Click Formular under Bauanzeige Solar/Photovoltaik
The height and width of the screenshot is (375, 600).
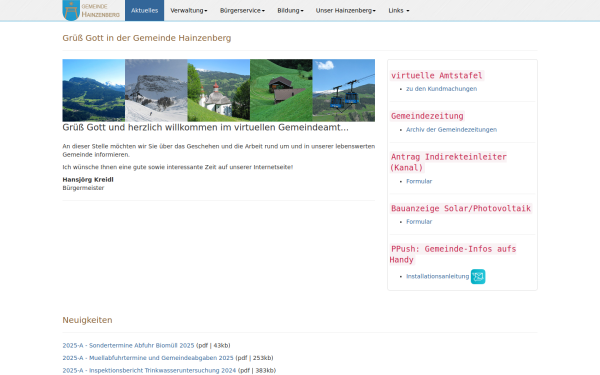pos(419,222)
